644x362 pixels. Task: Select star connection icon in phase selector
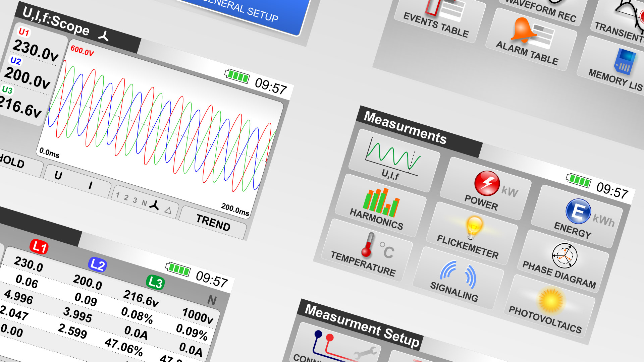[154, 205]
